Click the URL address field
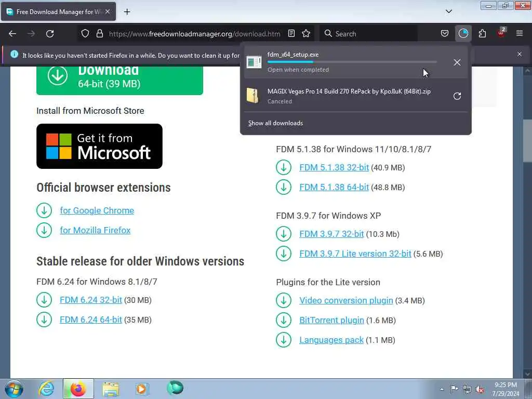This screenshot has height=399, width=532. click(x=194, y=34)
